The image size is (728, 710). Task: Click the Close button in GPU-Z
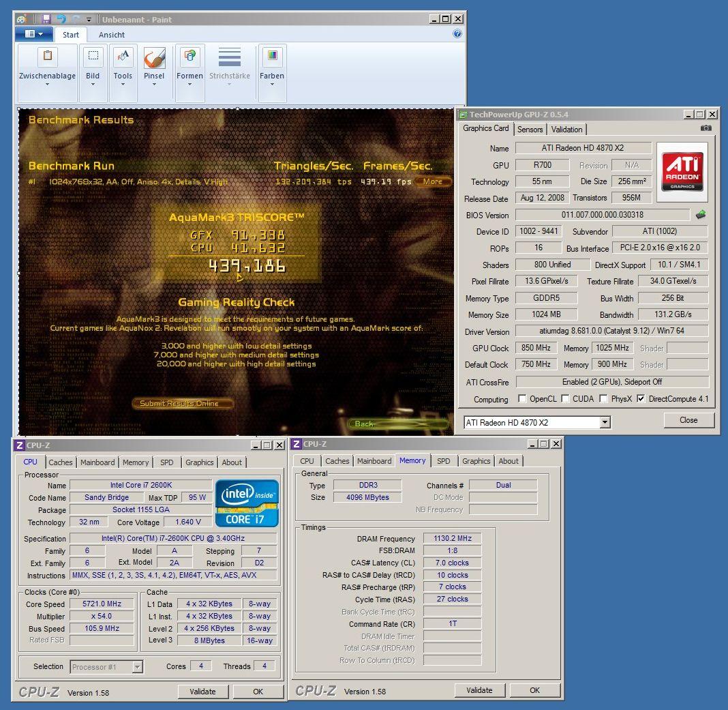click(688, 420)
